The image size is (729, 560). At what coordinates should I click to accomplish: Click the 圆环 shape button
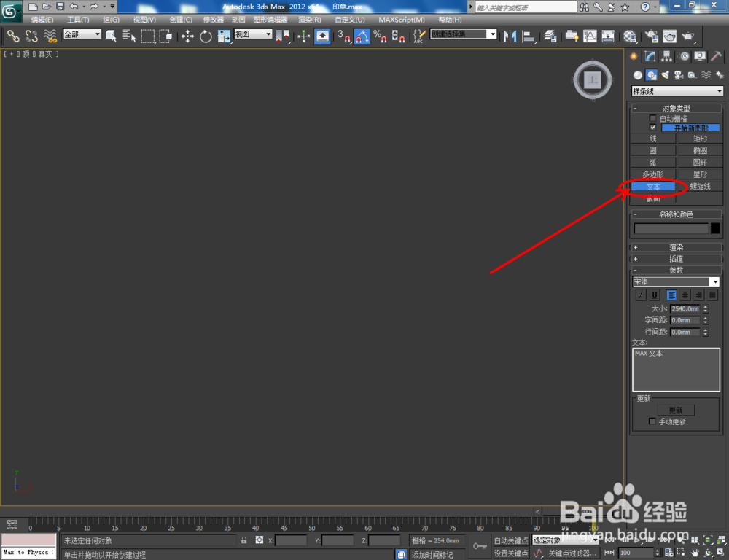(x=700, y=162)
